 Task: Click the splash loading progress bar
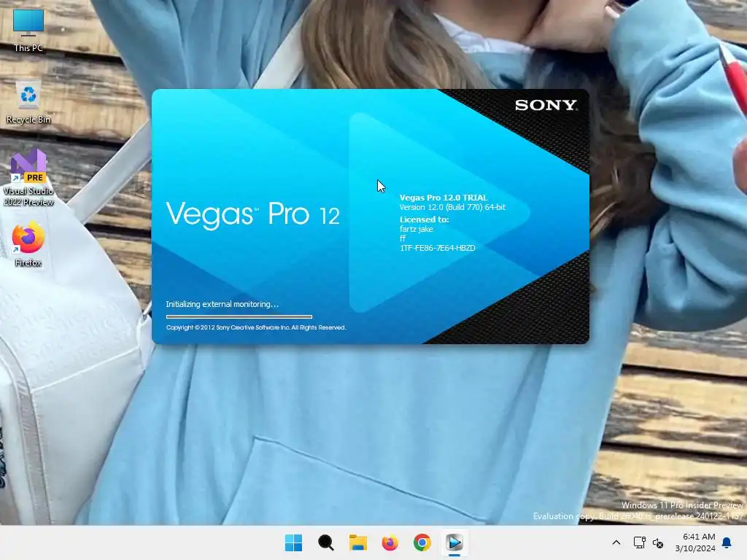point(239,316)
